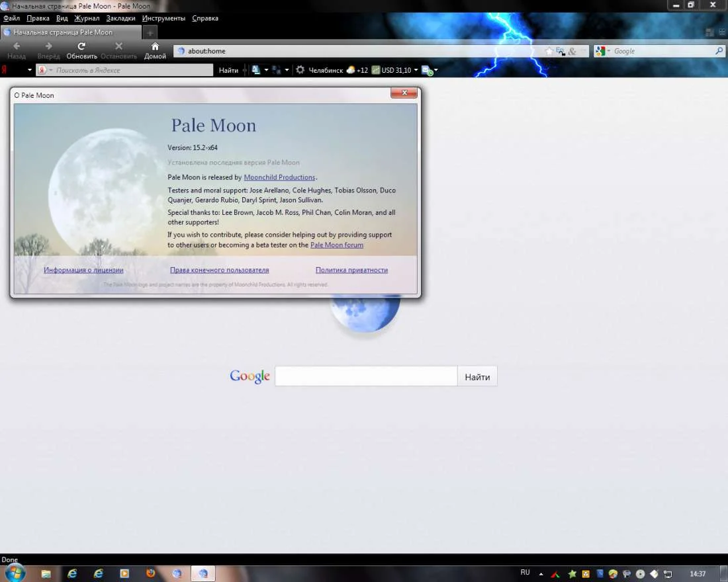The width and height of the screenshot is (728, 582).
Task: Click the mail icon on Yandex bar
Action: click(427, 71)
